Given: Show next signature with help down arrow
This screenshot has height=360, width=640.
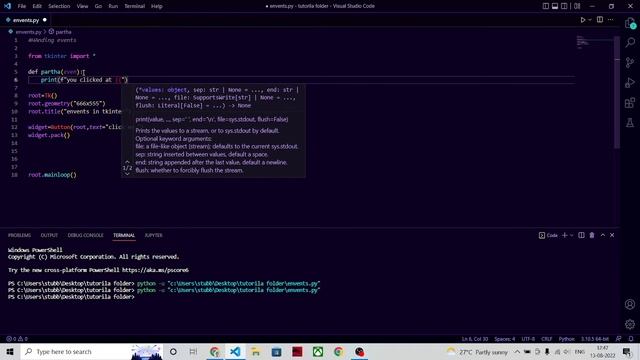Looking at the screenshot, I should [x=127, y=174].
